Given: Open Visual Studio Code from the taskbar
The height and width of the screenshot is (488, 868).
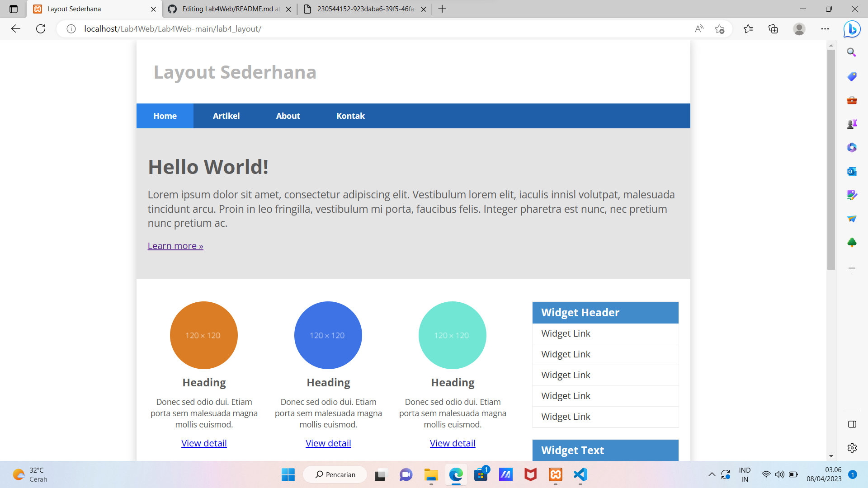Looking at the screenshot, I should click(x=581, y=474).
